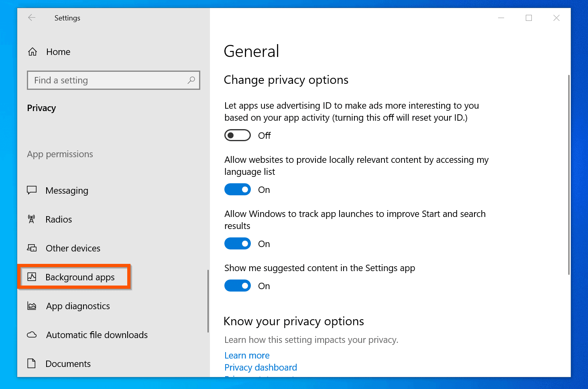Click the main pane vertical scrollbar
Image resolution: width=588 pixels, height=389 pixels.
(569, 175)
